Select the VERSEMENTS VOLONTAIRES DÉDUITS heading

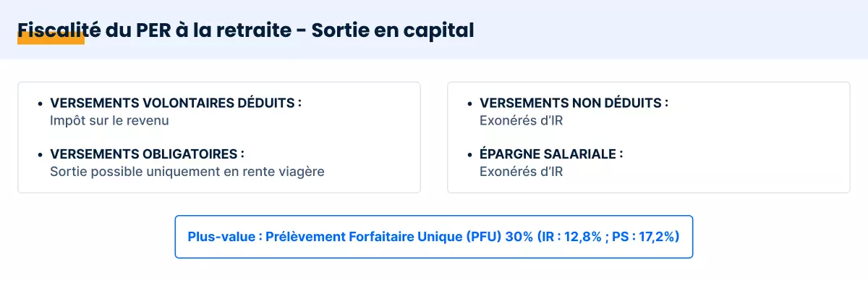(176, 103)
